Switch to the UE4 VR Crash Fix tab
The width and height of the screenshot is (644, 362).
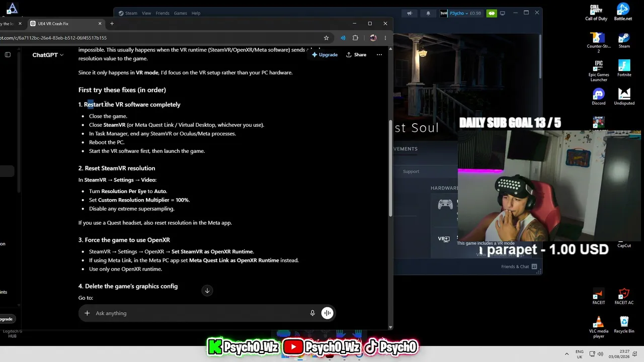coord(65,24)
